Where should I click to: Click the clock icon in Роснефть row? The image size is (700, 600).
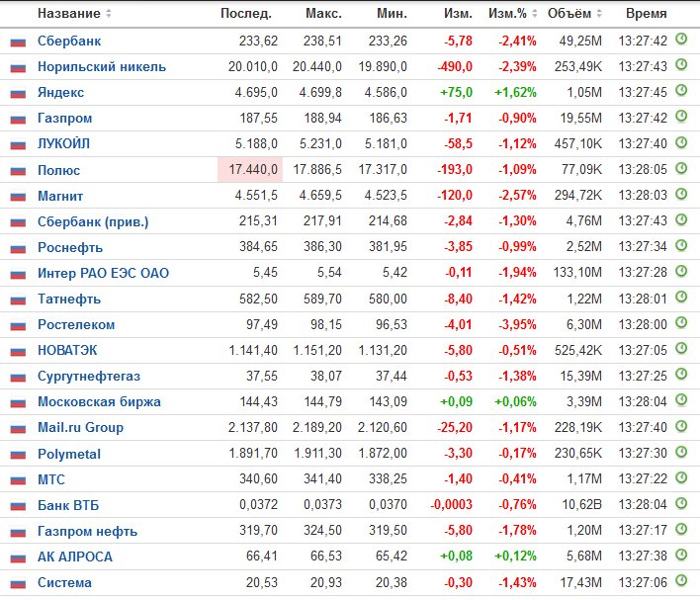pyautogui.click(x=681, y=244)
